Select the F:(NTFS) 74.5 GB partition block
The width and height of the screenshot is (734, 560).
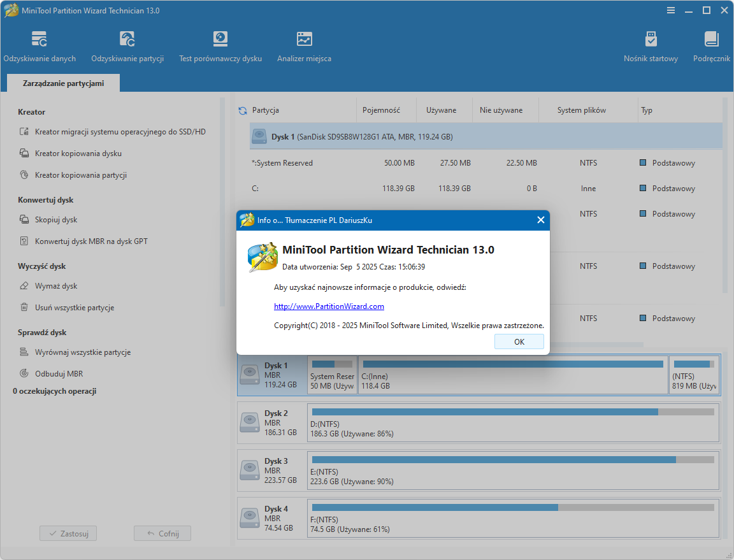tap(513, 519)
